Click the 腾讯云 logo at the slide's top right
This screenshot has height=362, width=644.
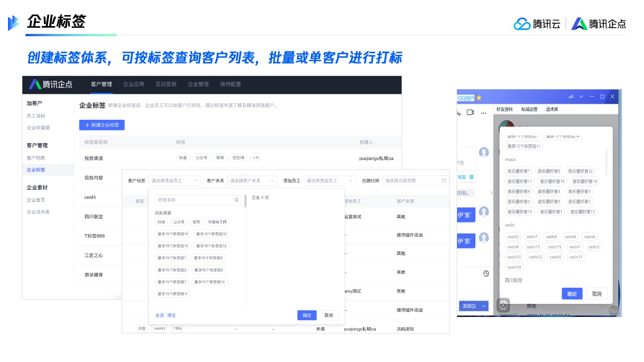[x=537, y=24]
